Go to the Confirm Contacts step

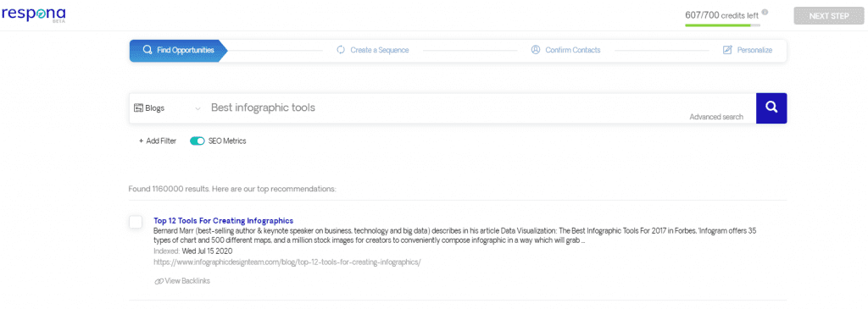565,50
